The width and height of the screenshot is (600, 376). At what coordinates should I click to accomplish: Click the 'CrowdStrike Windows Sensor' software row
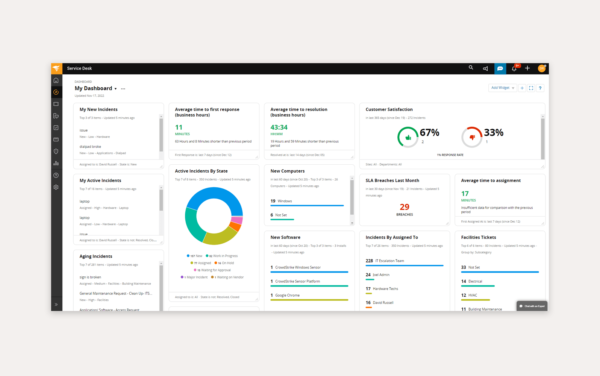pyautogui.click(x=309, y=269)
